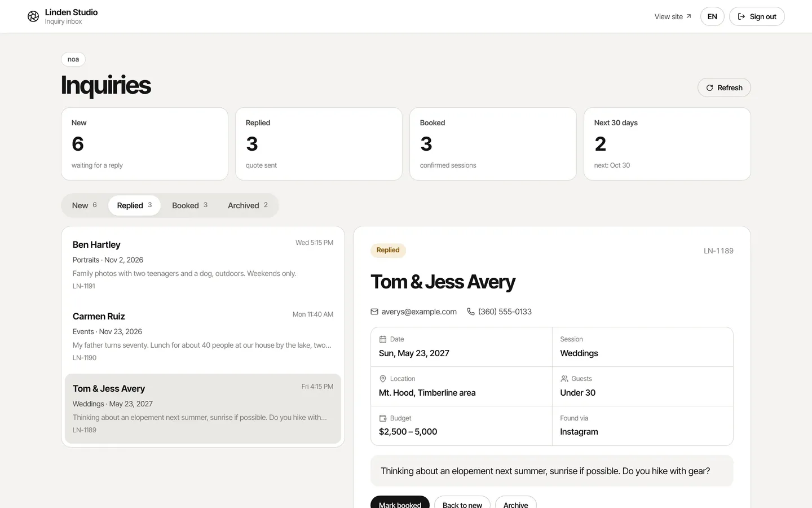Show the Archived tab
Image resolution: width=812 pixels, height=508 pixels.
pyautogui.click(x=248, y=205)
